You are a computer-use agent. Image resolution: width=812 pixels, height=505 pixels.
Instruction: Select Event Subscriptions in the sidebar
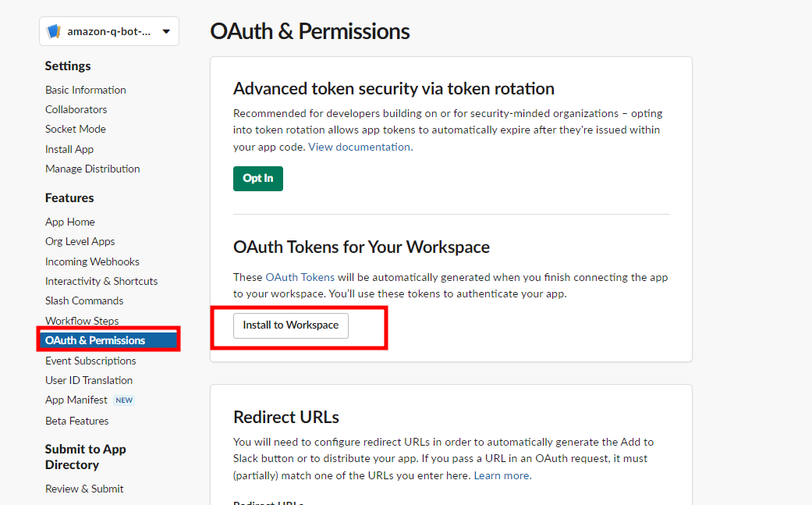point(91,361)
